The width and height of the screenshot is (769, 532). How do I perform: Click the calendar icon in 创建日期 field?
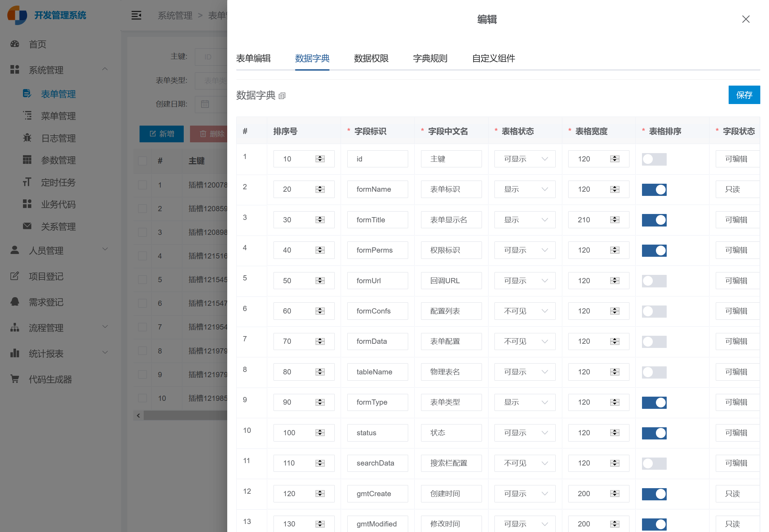(205, 104)
